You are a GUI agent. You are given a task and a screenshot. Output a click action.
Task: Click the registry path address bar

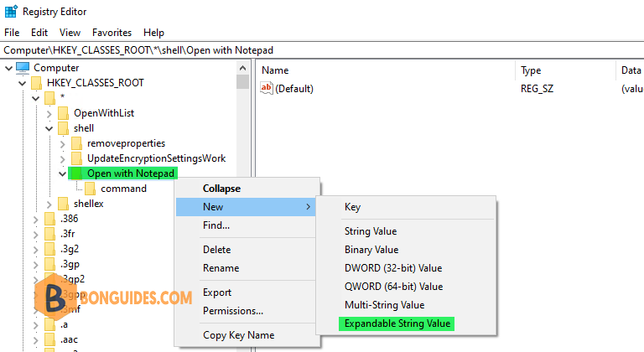[x=322, y=50]
